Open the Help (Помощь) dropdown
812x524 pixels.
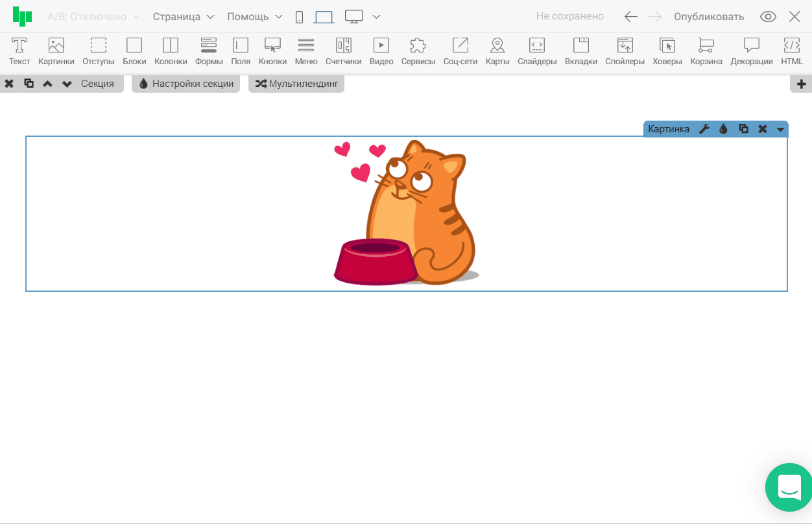[x=255, y=17]
